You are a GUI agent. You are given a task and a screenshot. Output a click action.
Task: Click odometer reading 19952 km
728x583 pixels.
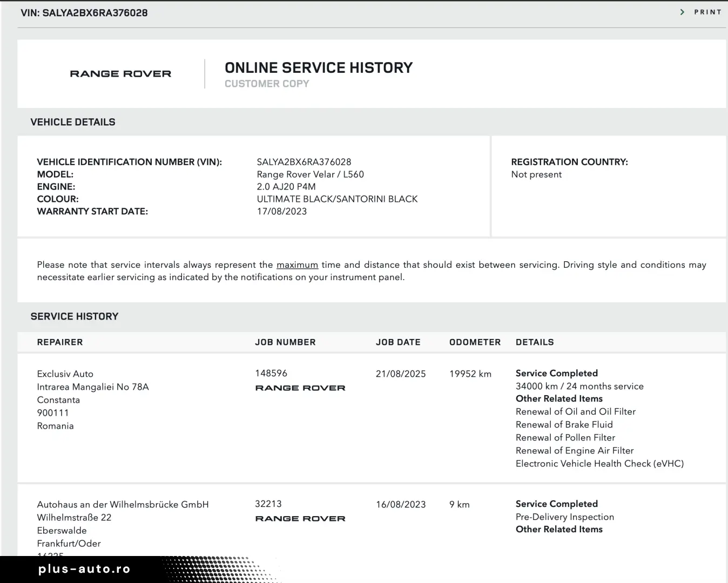pyautogui.click(x=470, y=374)
